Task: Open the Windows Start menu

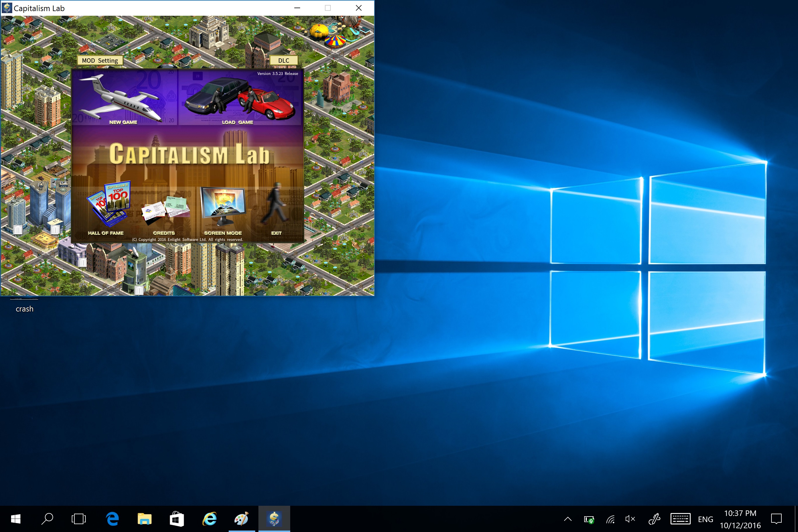Action: click(x=16, y=519)
